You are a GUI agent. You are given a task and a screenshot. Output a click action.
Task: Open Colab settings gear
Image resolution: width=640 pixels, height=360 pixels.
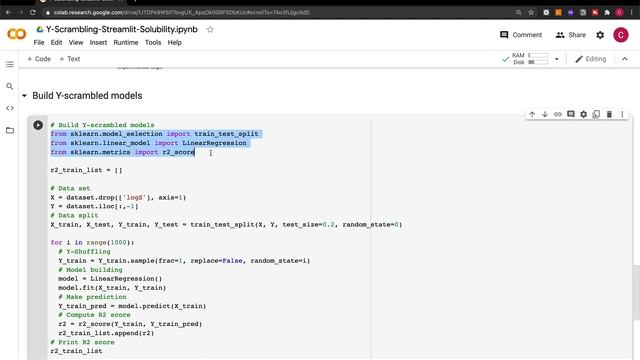[x=600, y=35]
